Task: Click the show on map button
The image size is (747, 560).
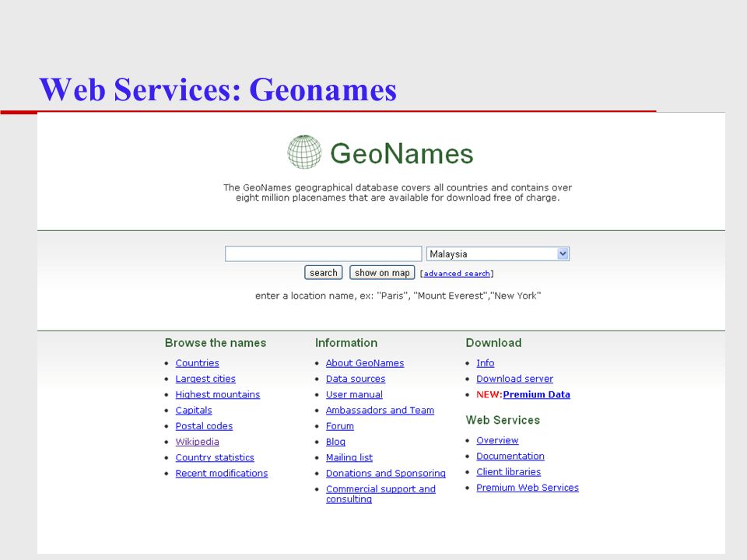Action: 382,273
